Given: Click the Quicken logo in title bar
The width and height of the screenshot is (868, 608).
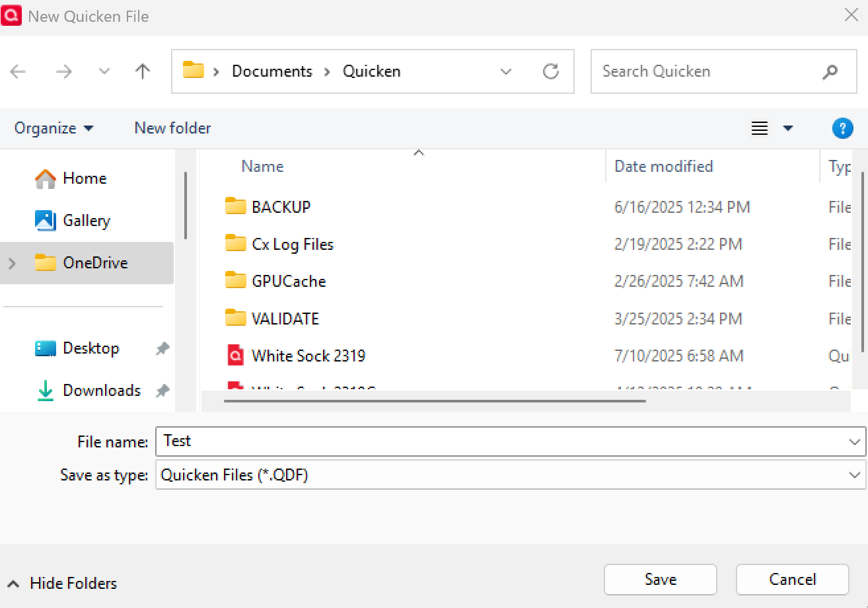Looking at the screenshot, I should point(11,15).
